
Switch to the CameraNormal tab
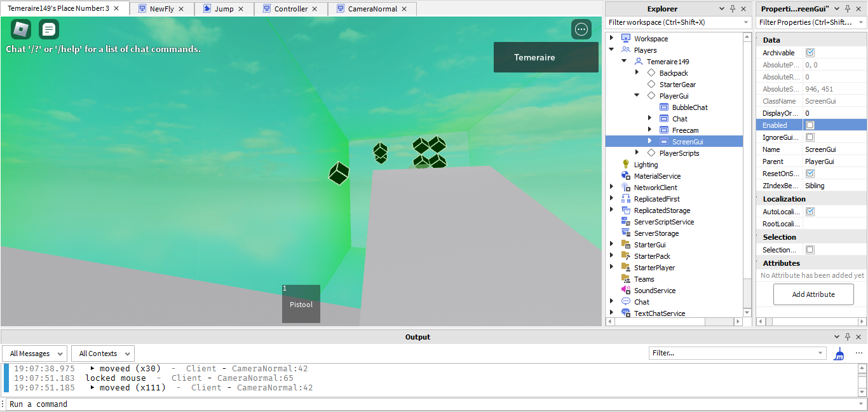(x=373, y=9)
